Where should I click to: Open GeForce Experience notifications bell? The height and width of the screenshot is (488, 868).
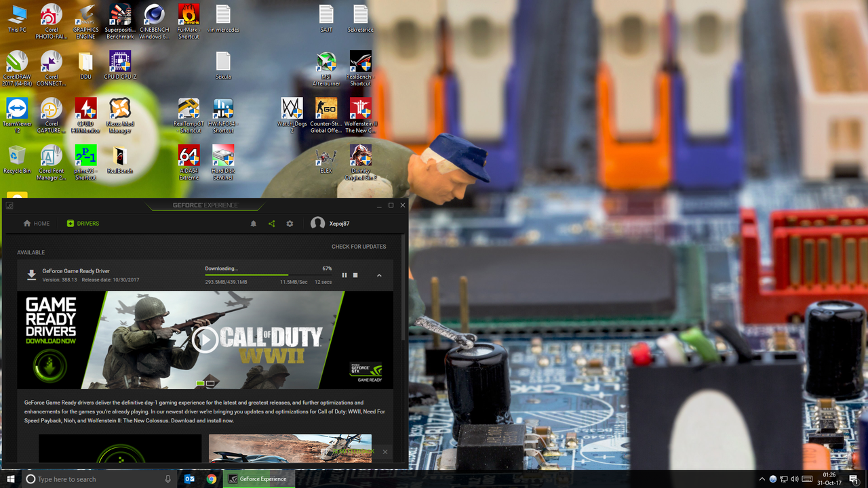click(x=254, y=224)
